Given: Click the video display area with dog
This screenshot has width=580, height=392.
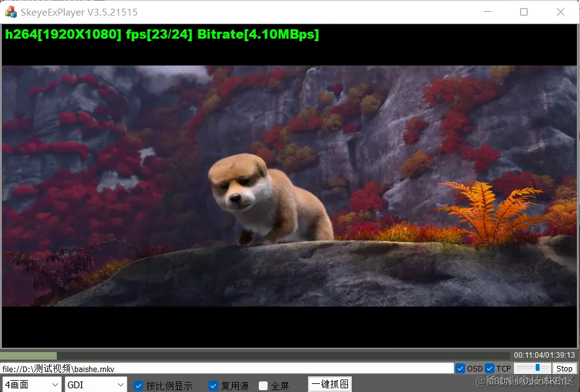Looking at the screenshot, I should [289, 186].
